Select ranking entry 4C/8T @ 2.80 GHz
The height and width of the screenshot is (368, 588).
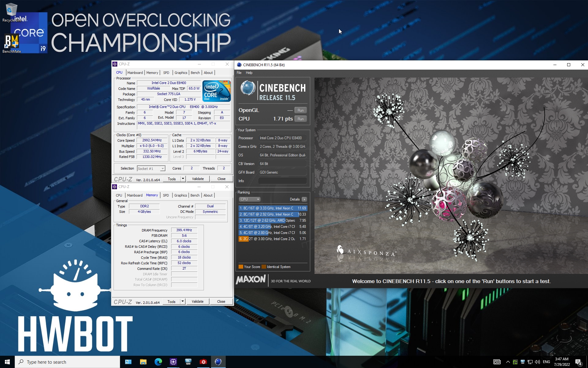273,233
